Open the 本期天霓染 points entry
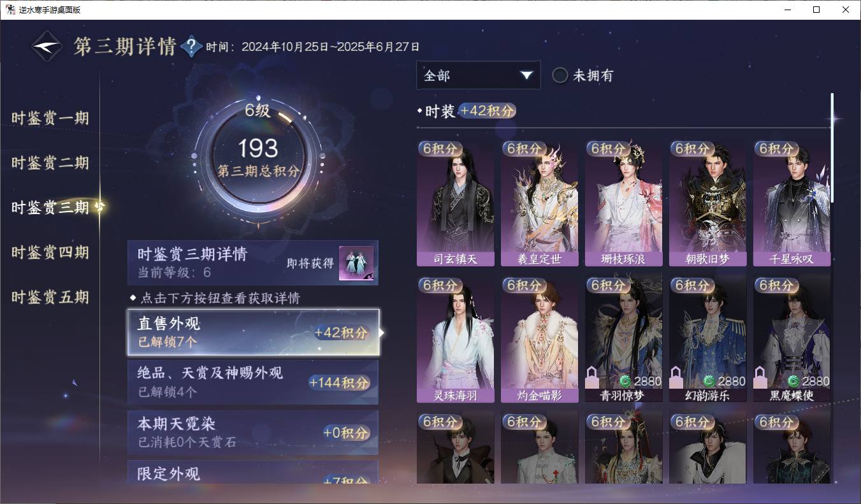 [x=253, y=433]
